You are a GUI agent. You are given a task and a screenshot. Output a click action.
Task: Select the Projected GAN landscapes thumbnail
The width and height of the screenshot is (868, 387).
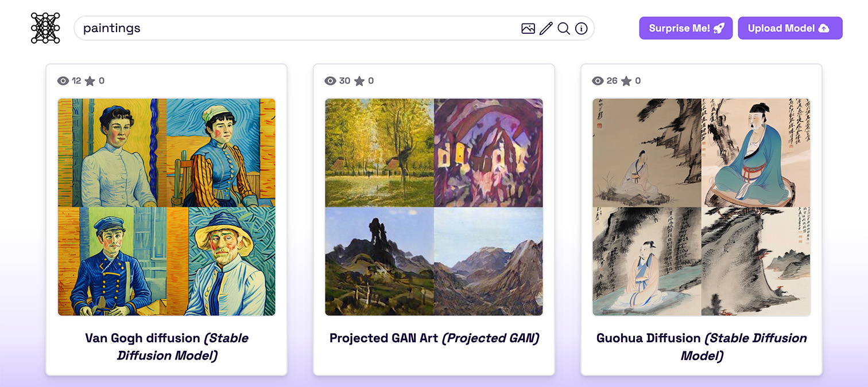coord(434,207)
